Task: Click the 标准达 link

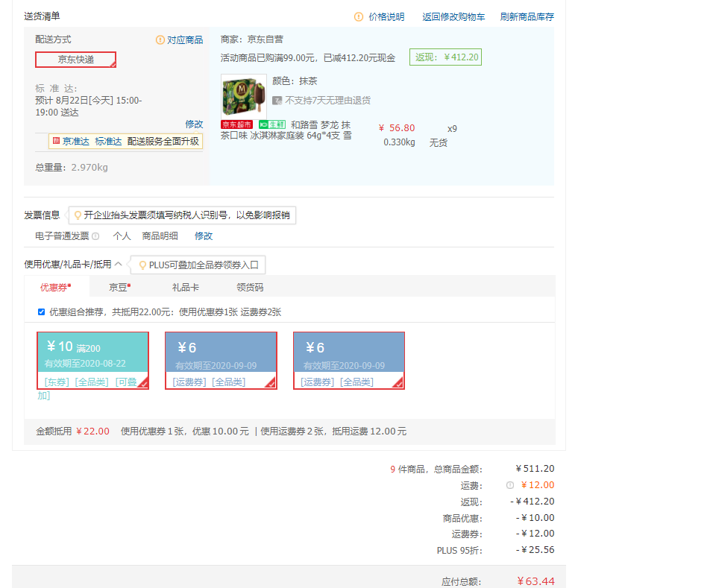Action: click(x=108, y=141)
